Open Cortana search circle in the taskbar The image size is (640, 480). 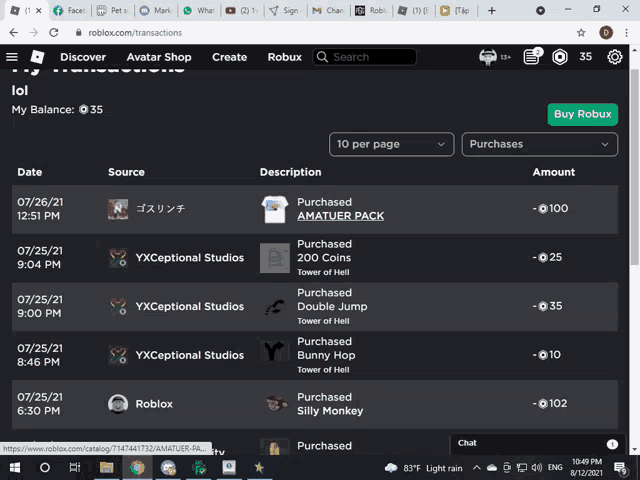pos(45,468)
